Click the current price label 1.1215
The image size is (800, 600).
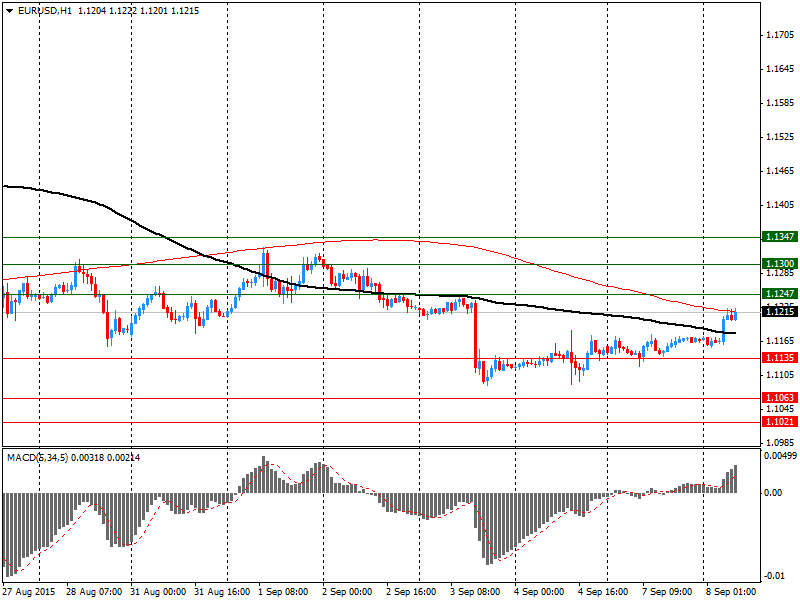[780, 312]
